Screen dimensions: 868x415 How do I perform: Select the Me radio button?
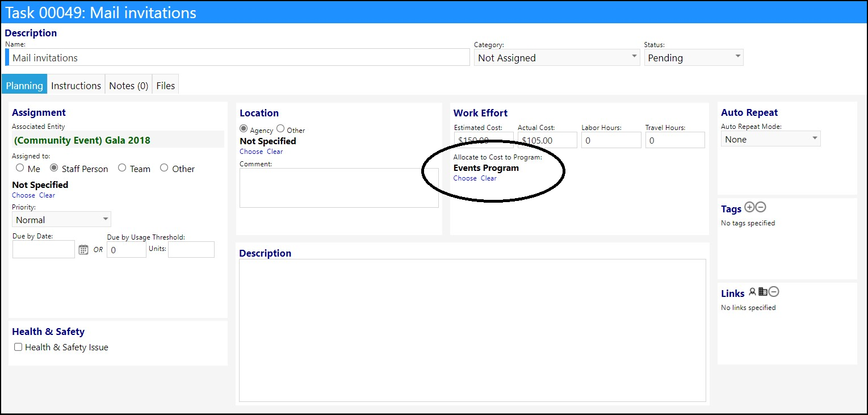tap(20, 168)
